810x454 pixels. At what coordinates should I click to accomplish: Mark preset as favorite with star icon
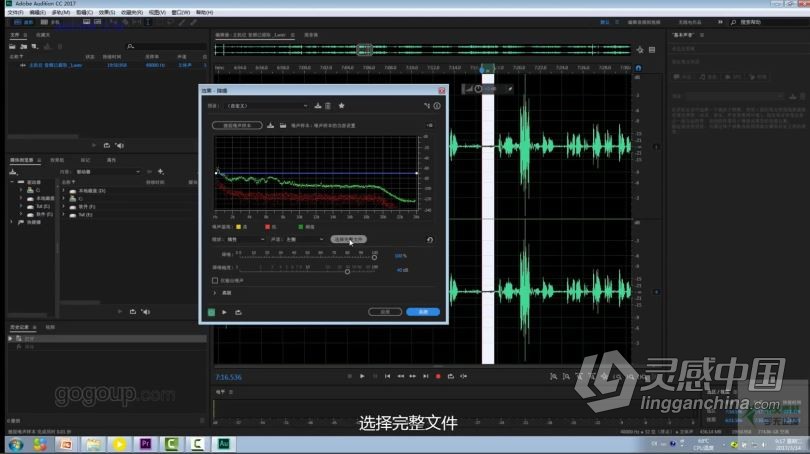click(x=341, y=105)
